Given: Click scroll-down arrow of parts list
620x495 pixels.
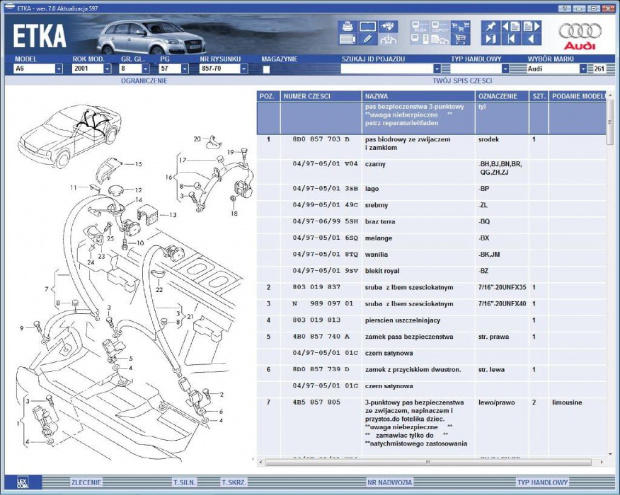Looking at the screenshot, I should click(x=611, y=454).
